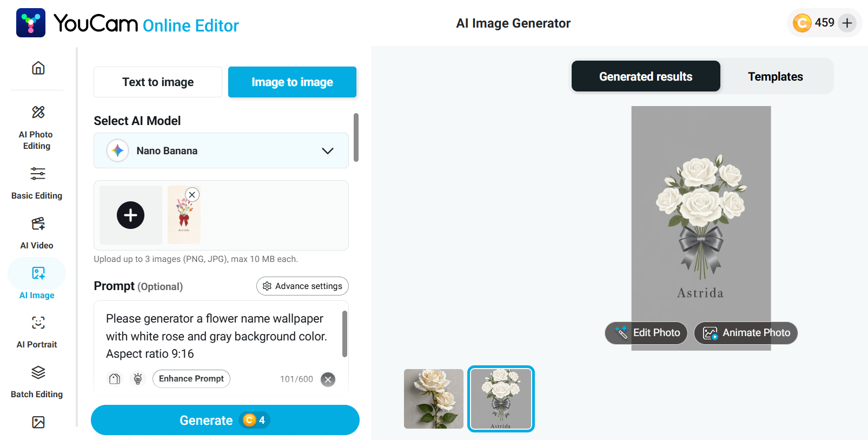Remove the uploaded flower reference image
The height and width of the screenshot is (440, 868).
tap(192, 195)
